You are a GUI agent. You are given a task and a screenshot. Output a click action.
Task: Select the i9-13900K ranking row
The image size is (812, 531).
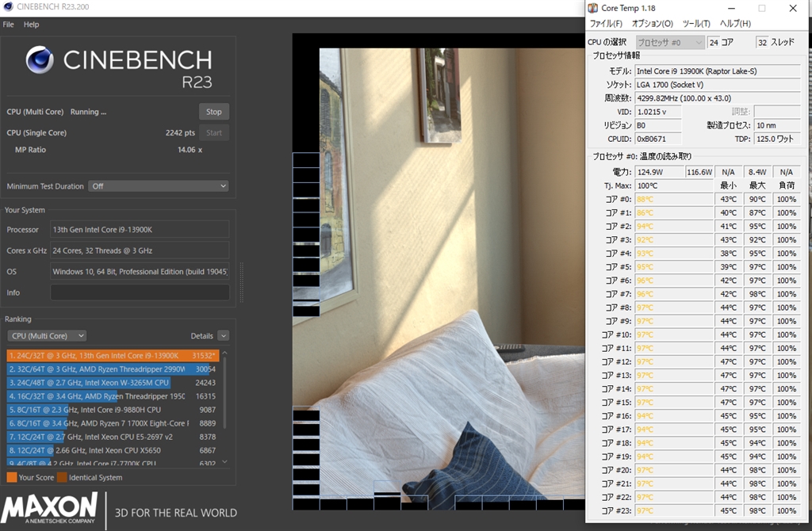tap(113, 356)
